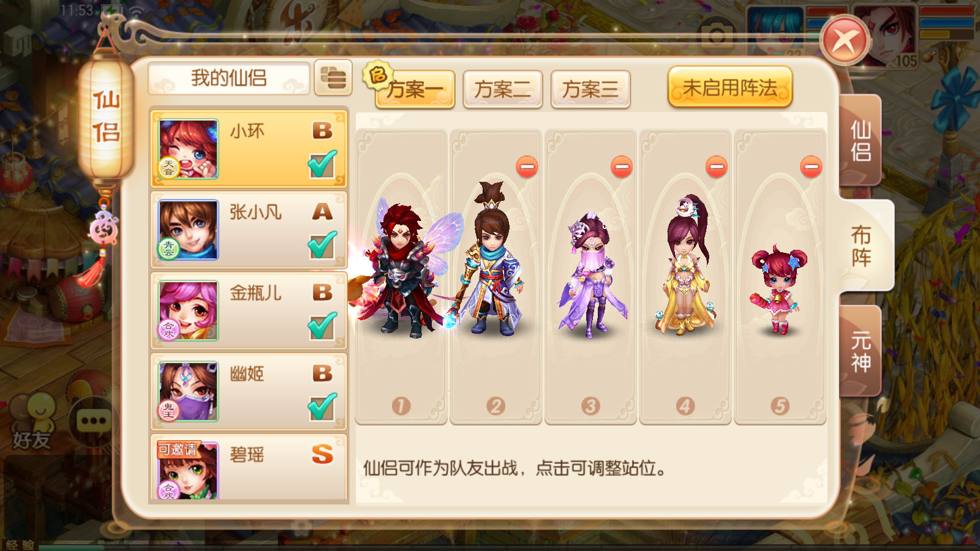Tap the 好友 friends icon
Viewport: 980px width, 551px height.
click(32, 421)
